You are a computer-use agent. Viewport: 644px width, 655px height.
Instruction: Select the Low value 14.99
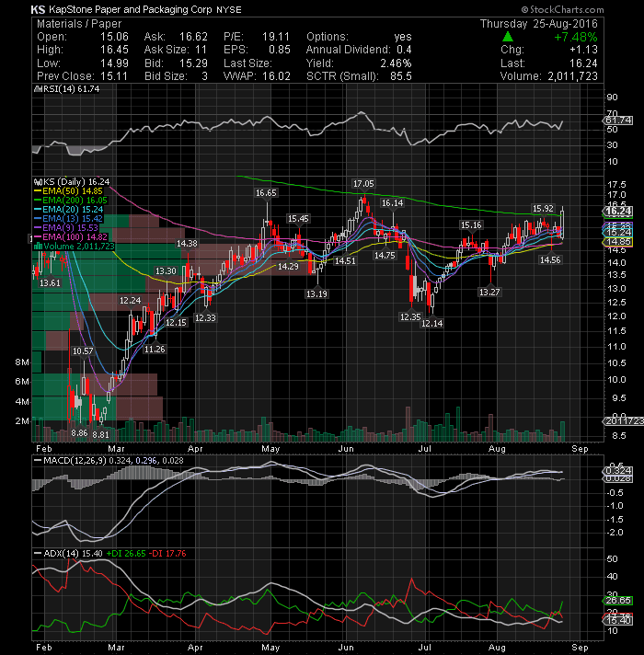tap(114, 63)
